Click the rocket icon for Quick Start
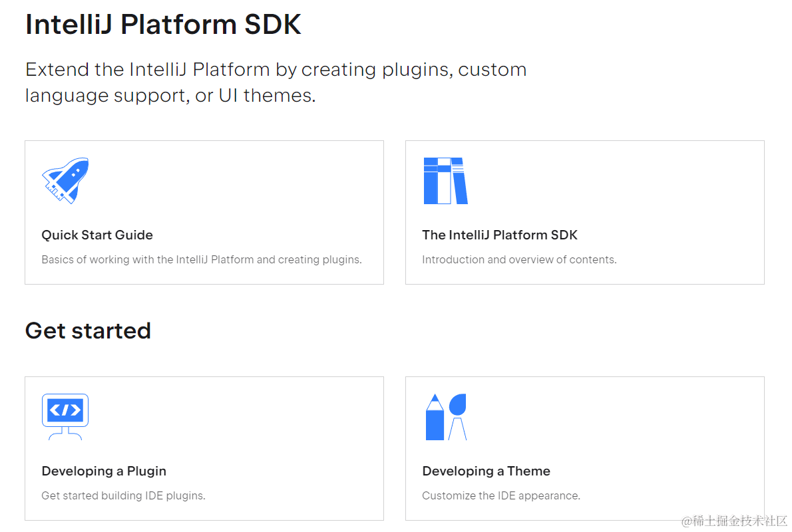 (65, 180)
